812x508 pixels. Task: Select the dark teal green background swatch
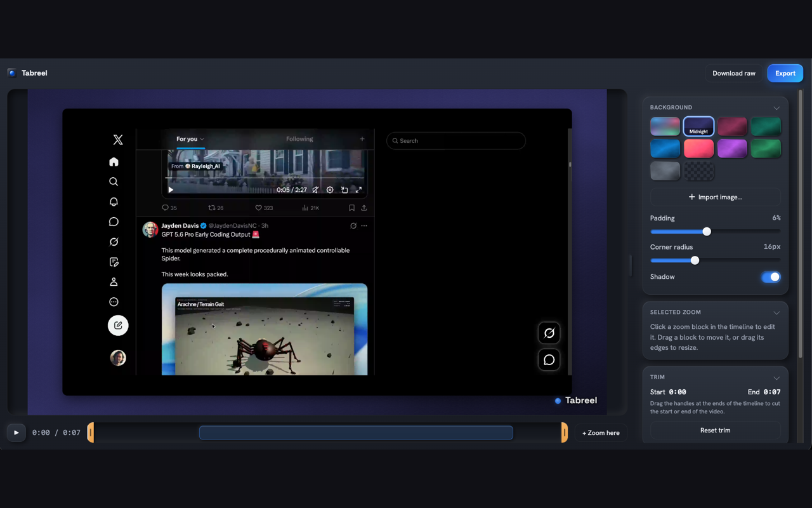[766, 126]
